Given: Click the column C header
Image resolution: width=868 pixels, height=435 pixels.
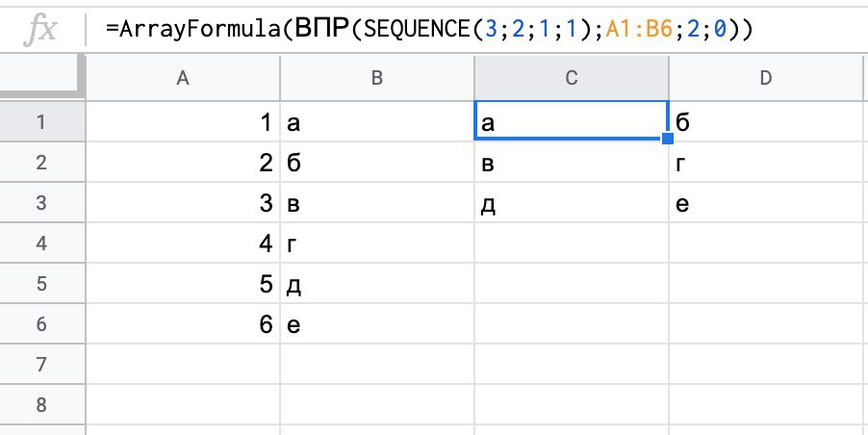Looking at the screenshot, I should tap(572, 79).
